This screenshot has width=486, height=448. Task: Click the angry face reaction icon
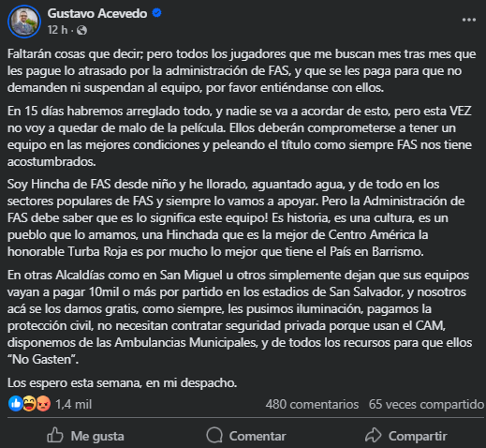point(43,404)
